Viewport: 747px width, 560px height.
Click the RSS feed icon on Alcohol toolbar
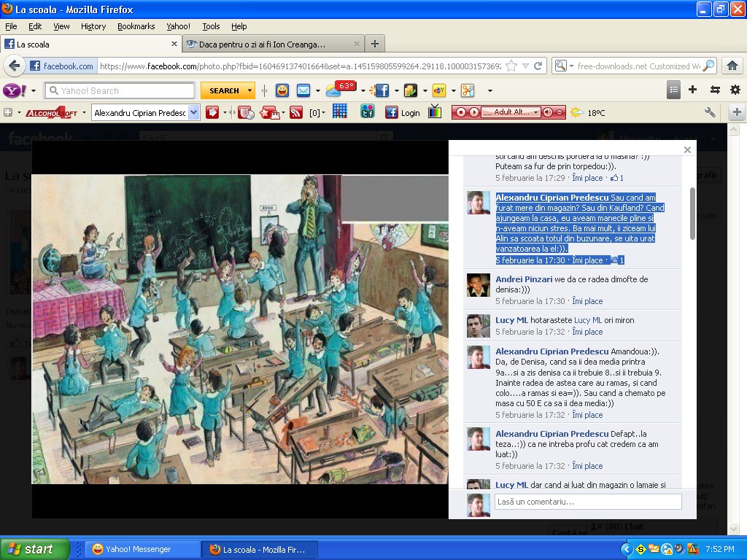296,113
